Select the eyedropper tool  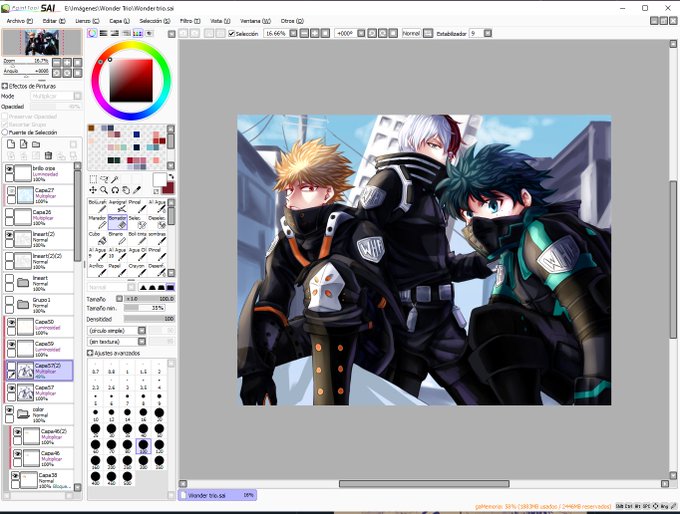(137, 190)
